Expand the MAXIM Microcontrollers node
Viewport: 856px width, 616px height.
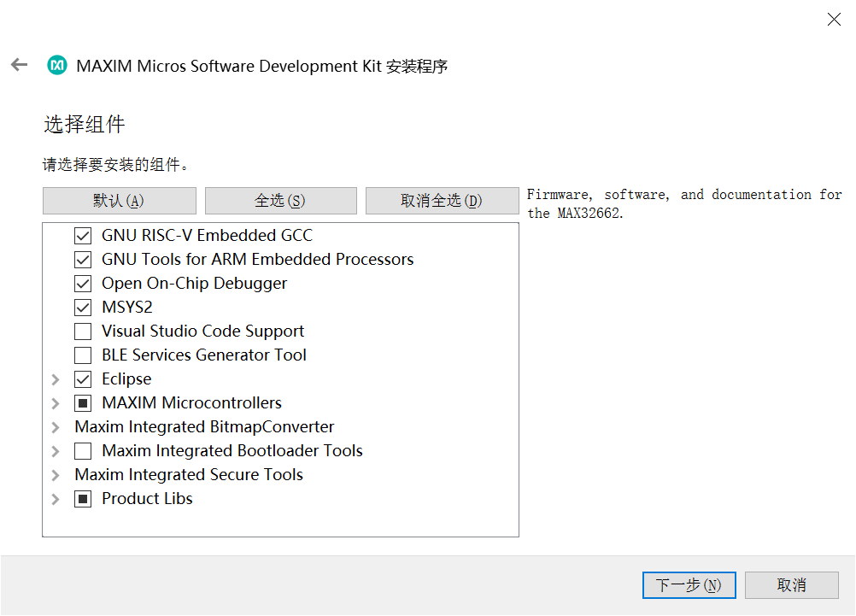56,403
